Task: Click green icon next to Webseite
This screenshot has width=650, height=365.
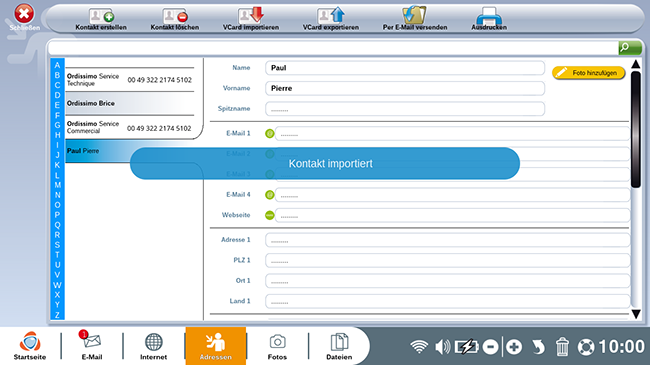Action: click(x=269, y=215)
